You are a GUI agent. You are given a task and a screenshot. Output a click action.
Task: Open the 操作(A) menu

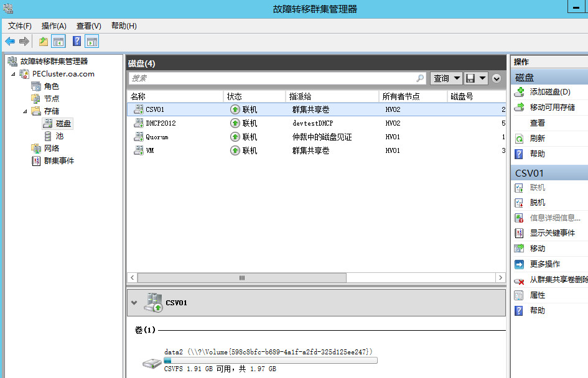pyautogui.click(x=54, y=26)
